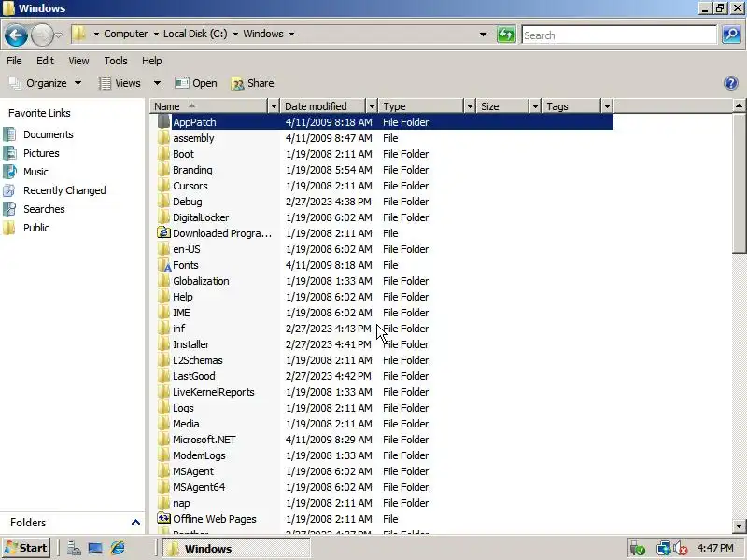The image size is (747, 560).
Task: Open Type column filter dropdown
Action: pyautogui.click(x=470, y=106)
